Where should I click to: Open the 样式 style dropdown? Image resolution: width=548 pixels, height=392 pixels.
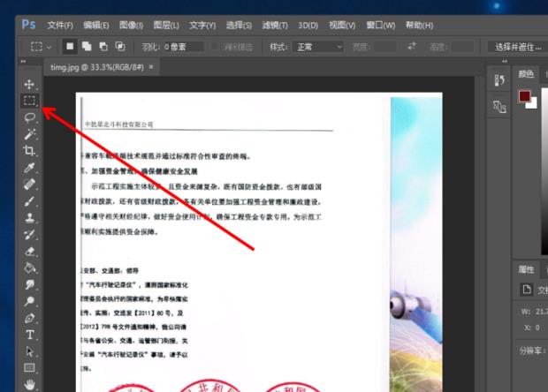tap(320, 46)
